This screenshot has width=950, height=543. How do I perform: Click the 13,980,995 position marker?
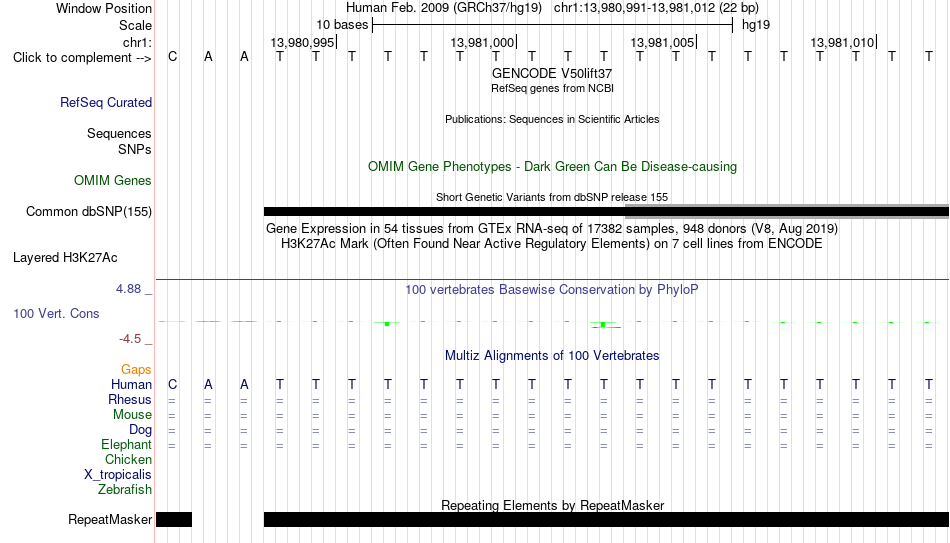pos(302,42)
